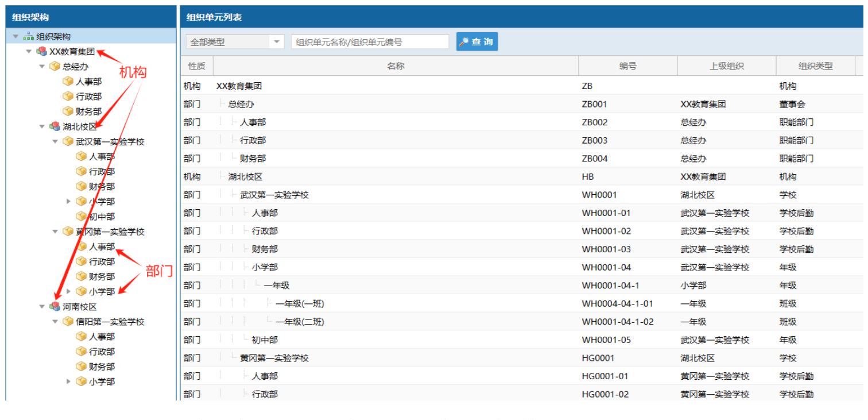
Task: Click the cube icon beside 初中部
Action: point(81,216)
